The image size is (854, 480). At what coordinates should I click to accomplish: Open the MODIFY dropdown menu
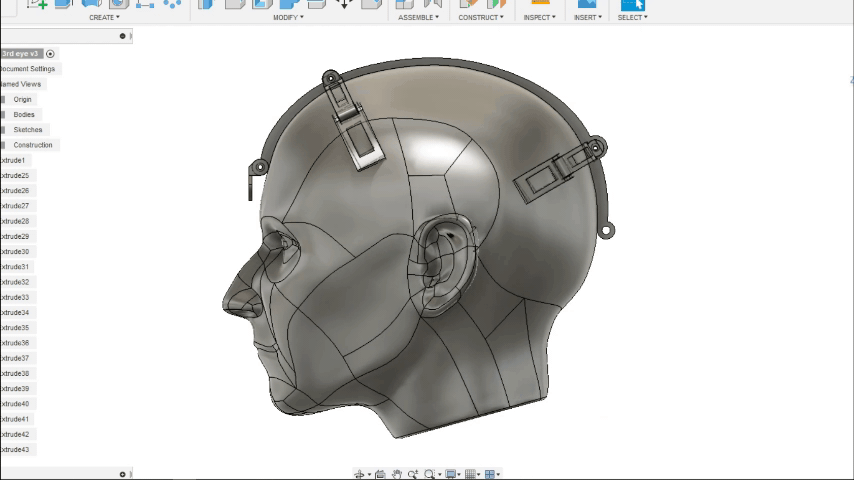288,17
